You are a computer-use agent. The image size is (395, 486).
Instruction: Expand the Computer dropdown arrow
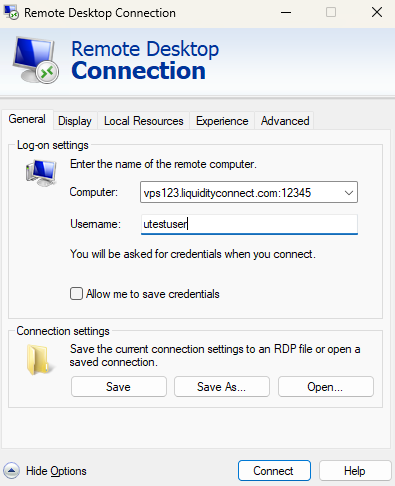pyautogui.click(x=349, y=192)
